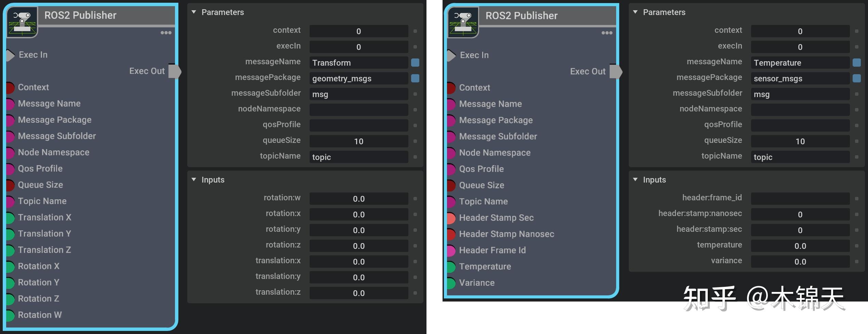Viewport: 868px width, 334px height.
Task: Click the temperature value field showing 0.0
Action: coord(800,245)
